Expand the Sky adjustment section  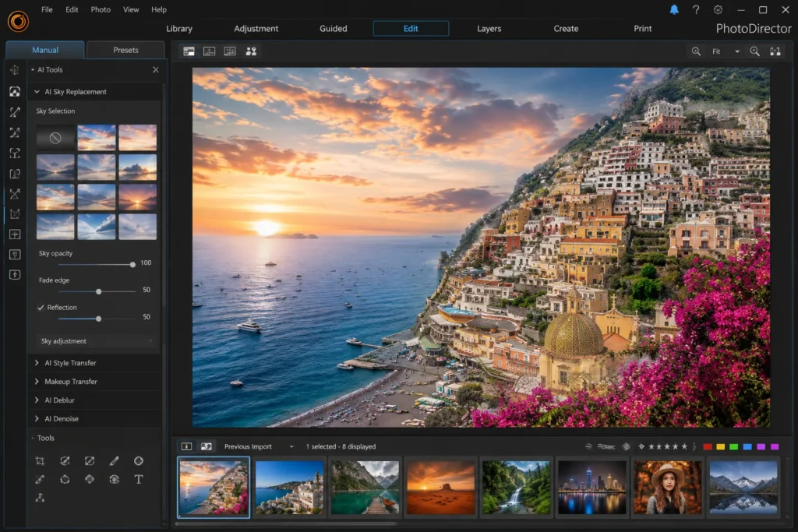coord(96,340)
